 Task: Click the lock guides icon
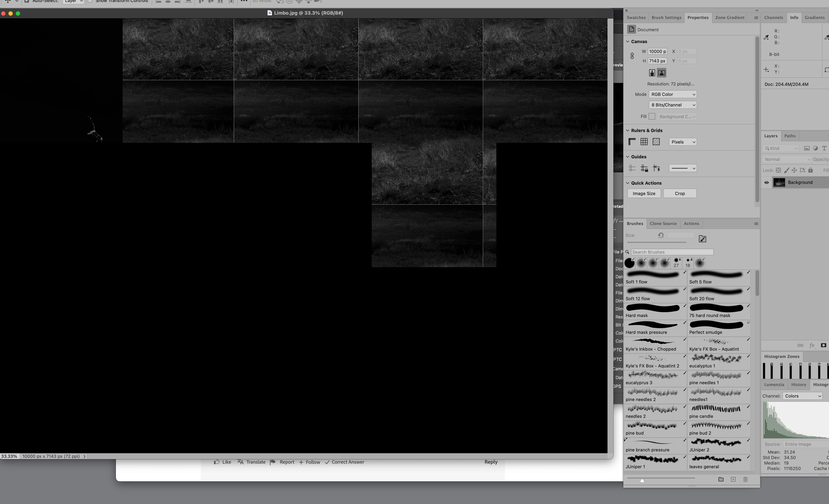pos(644,168)
